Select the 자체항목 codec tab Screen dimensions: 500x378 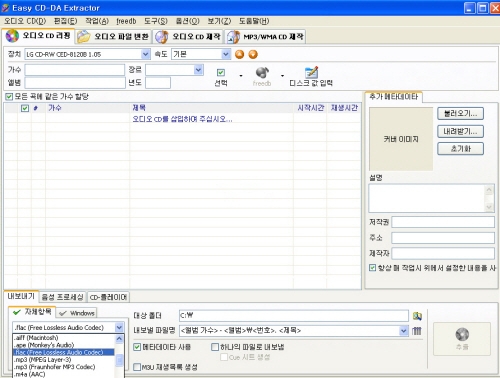point(32,312)
